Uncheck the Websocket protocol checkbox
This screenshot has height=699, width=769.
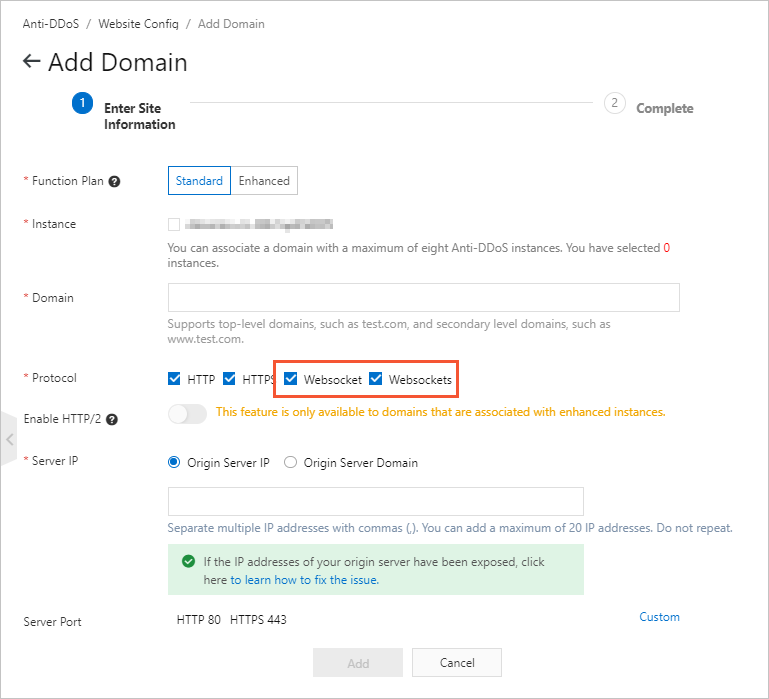[291, 379]
